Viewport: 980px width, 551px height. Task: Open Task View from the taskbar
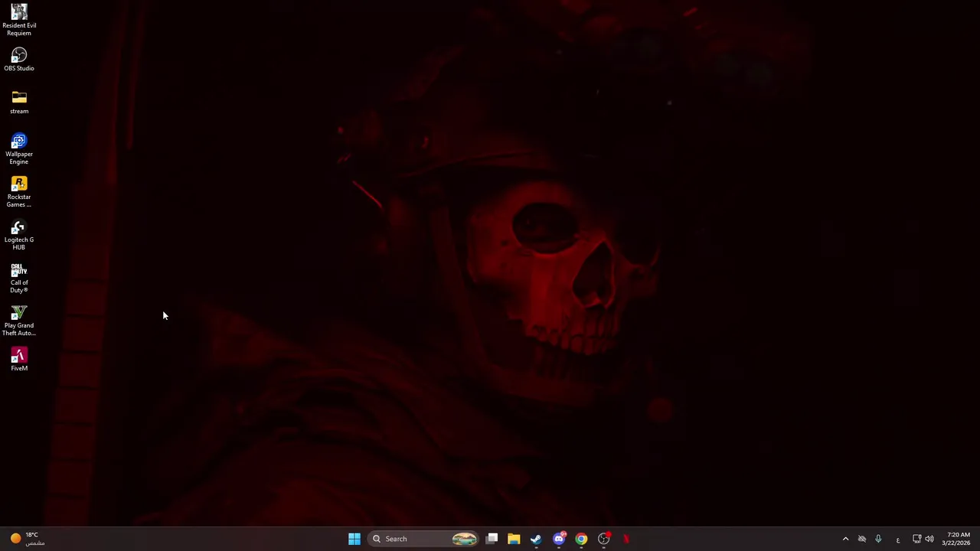tap(492, 539)
